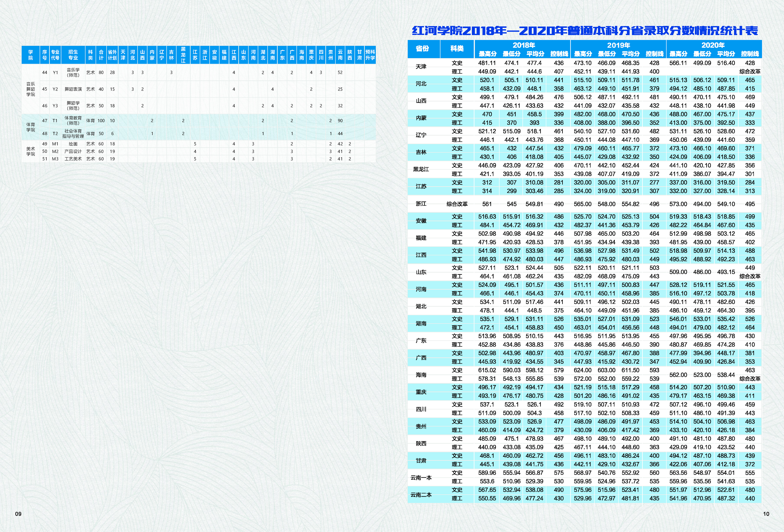The height and width of the screenshot is (532, 784).
Task: Click the 安徽 row label in score table
Action: point(421,221)
